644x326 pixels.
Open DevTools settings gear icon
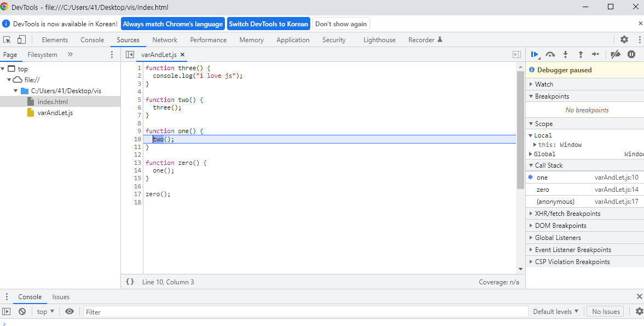[624, 39]
